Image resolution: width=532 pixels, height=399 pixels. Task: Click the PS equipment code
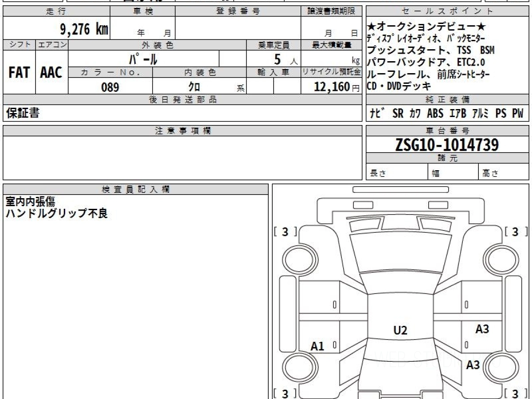pos(501,113)
